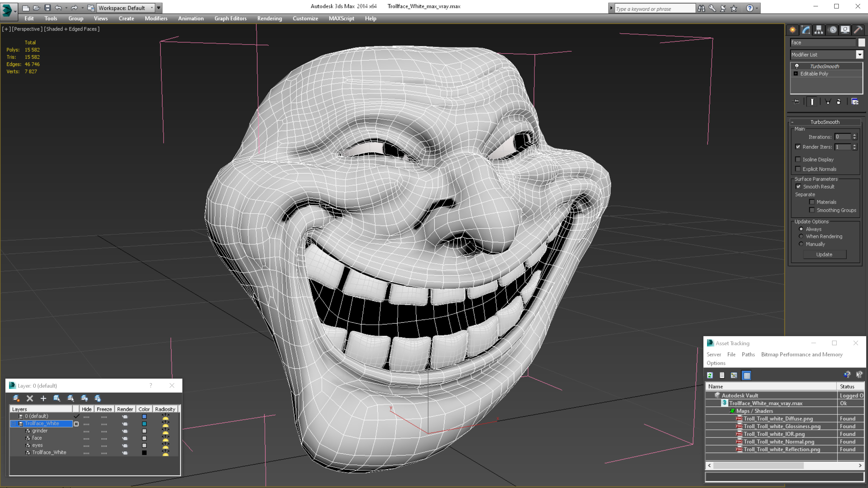The image size is (868, 488).
Task: Click Delete layer X icon in Layer dialog
Action: pos(30,399)
